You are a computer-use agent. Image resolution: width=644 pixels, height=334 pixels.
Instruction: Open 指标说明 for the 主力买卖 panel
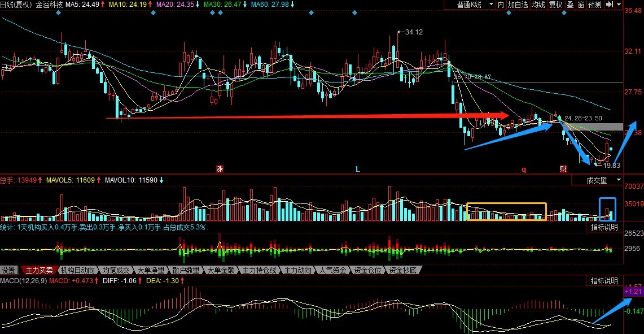point(604,227)
